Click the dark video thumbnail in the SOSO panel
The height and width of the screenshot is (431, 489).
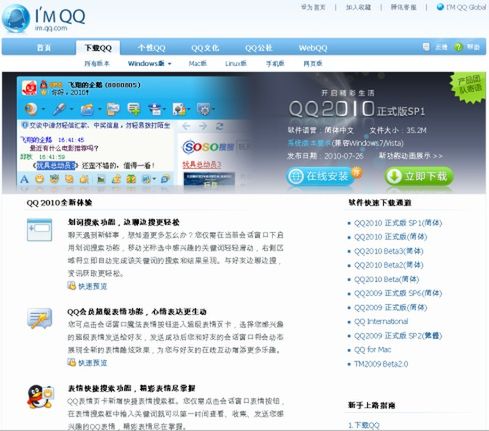209,180
